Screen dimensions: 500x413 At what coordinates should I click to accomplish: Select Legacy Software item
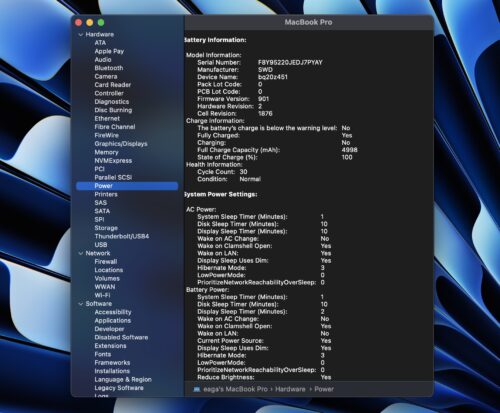coord(119,388)
